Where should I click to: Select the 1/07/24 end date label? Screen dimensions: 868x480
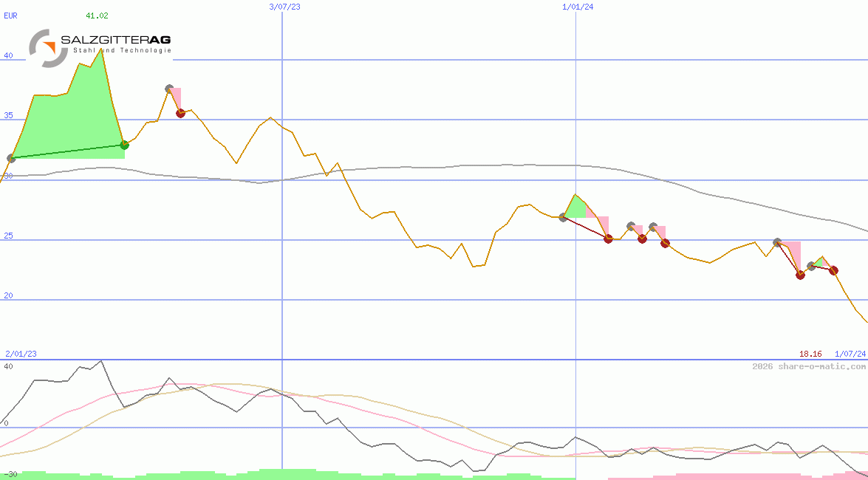(850, 354)
